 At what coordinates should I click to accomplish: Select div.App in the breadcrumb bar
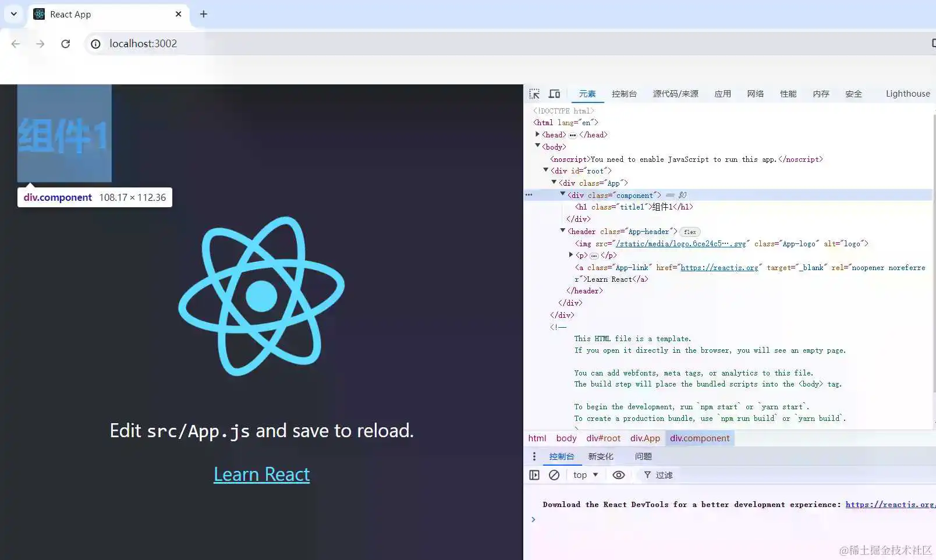pos(645,438)
